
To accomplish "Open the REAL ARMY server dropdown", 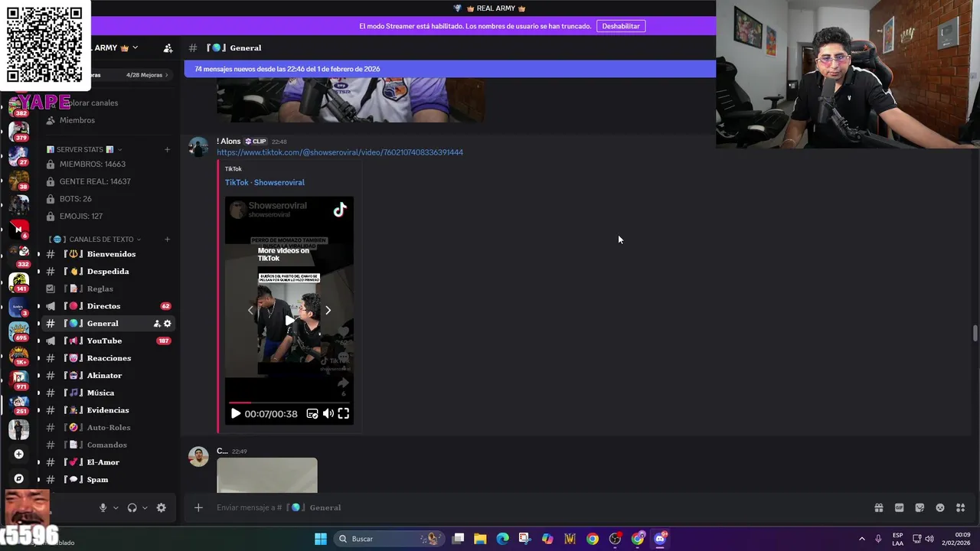I will (116, 47).
